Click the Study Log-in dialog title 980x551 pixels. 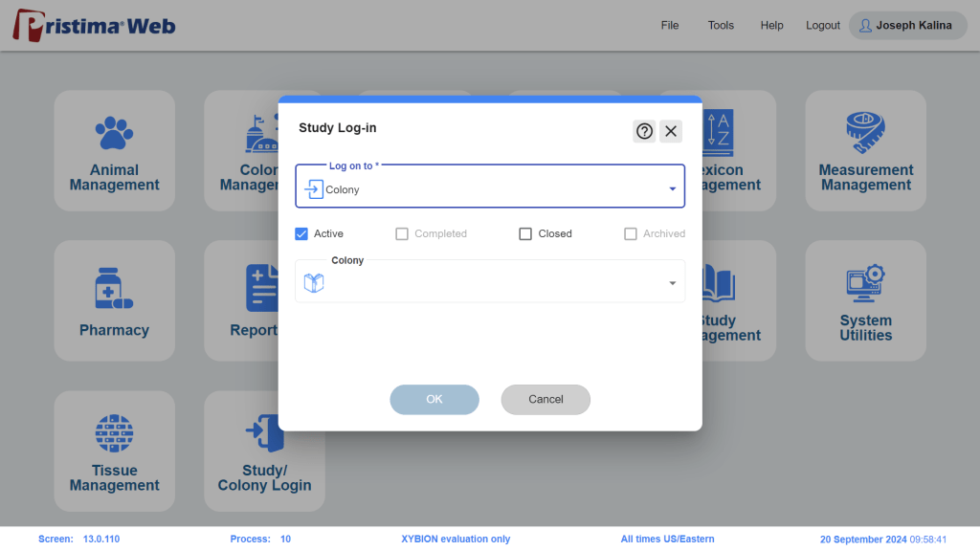[338, 128]
